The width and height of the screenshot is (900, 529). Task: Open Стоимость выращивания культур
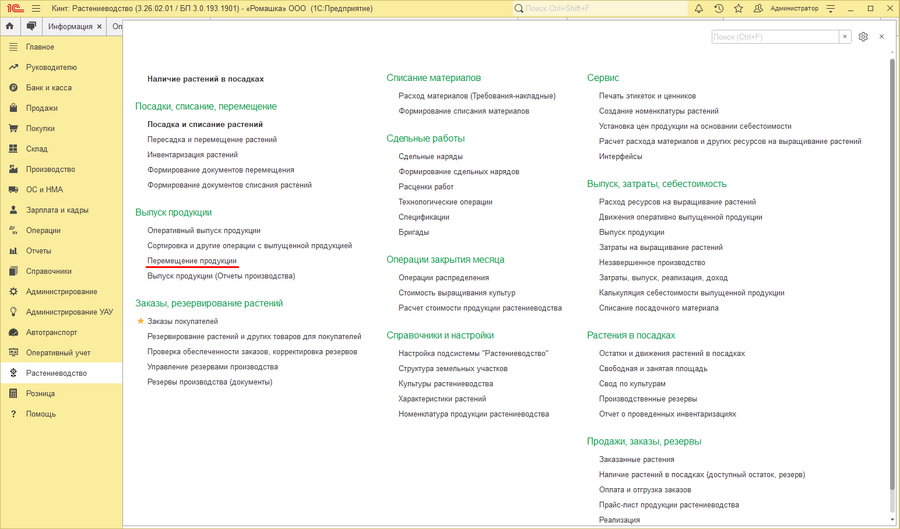point(457,293)
